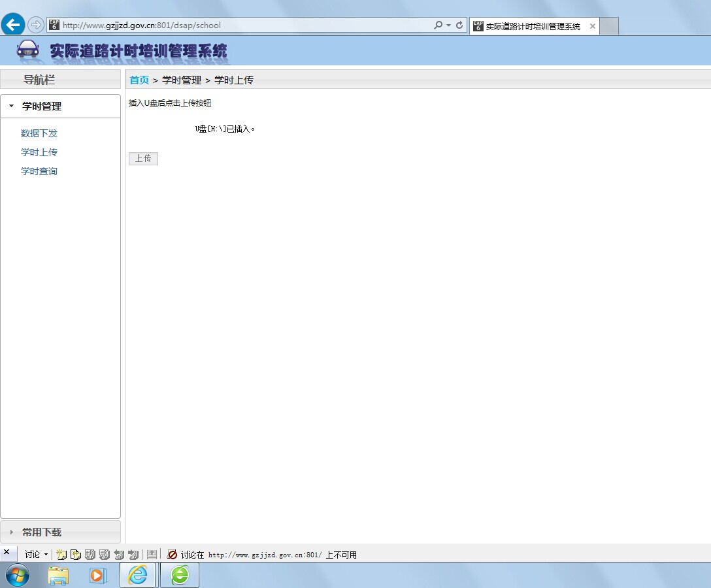711x588 pixels.
Task: Collapse the 学时管理 navigation section
Action: pos(42,106)
